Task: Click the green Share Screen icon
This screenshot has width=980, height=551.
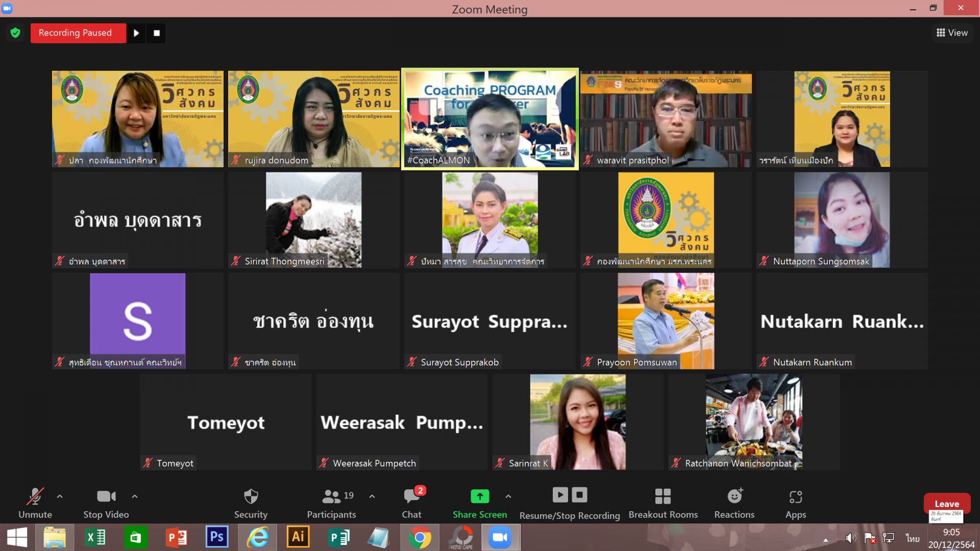Action: (479, 496)
